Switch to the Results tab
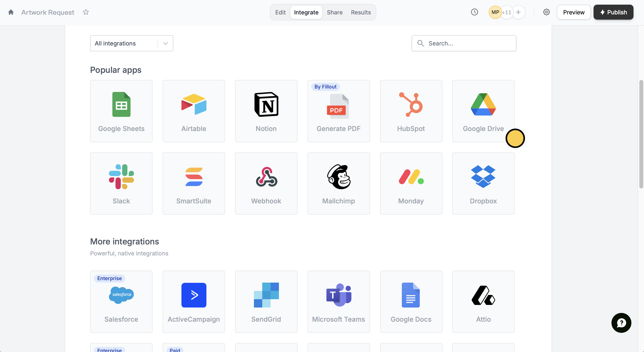Screen dimensions: 644x352 [360, 12]
